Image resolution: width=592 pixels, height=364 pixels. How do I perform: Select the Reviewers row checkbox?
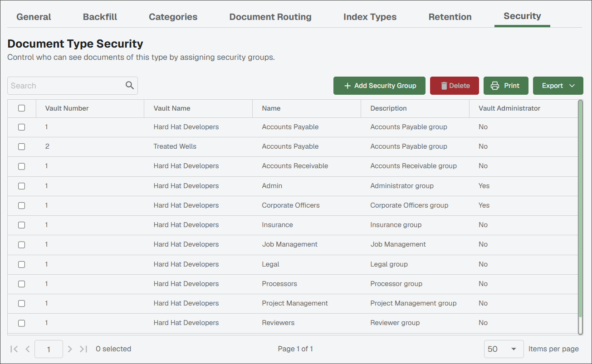21,323
